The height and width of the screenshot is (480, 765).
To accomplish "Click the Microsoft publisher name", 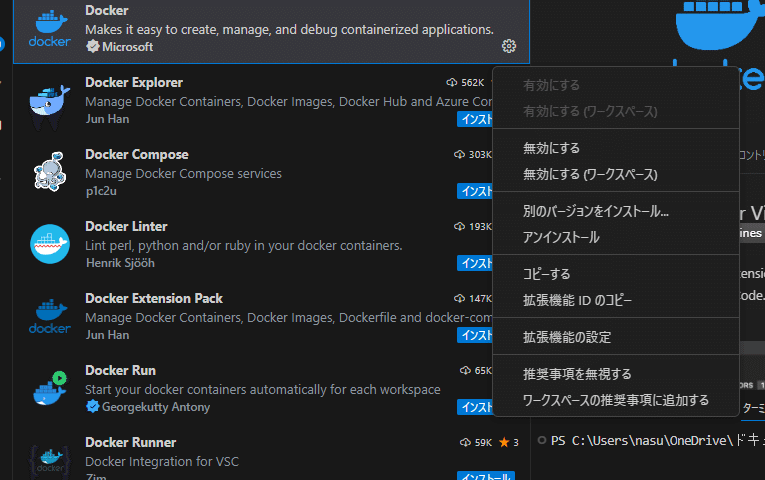I will [127, 47].
